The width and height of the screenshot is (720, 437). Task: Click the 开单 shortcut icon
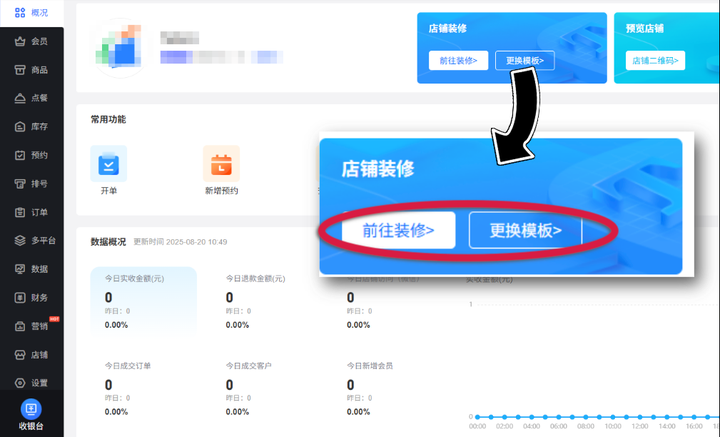pyautogui.click(x=109, y=164)
